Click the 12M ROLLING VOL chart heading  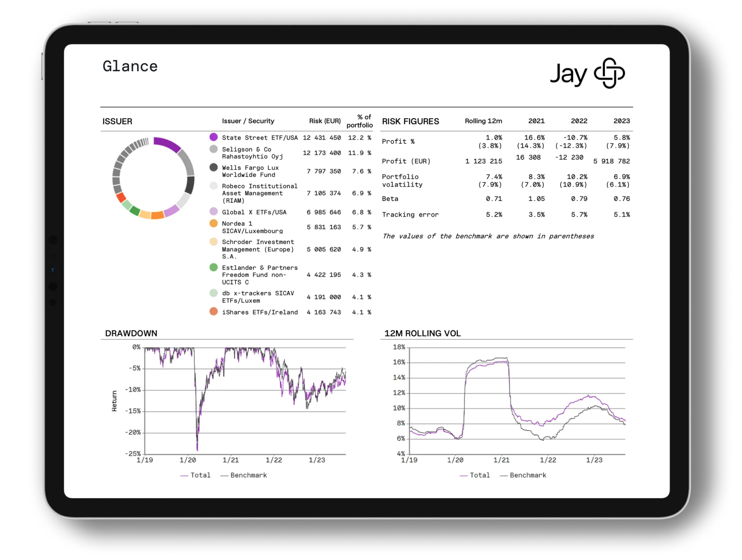(x=423, y=333)
